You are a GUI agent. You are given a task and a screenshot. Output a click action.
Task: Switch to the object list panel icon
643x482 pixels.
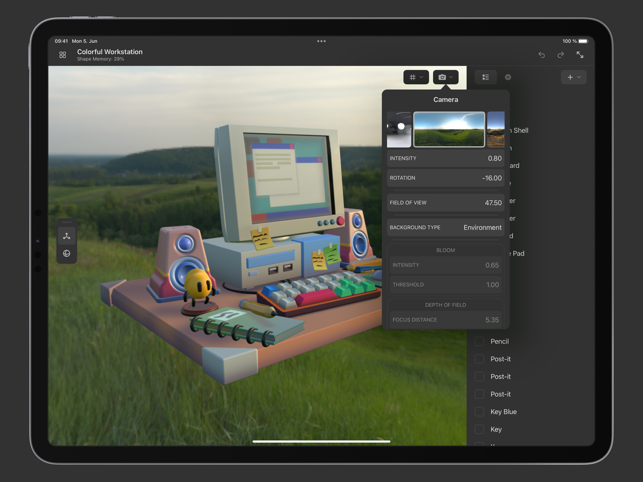486,77
